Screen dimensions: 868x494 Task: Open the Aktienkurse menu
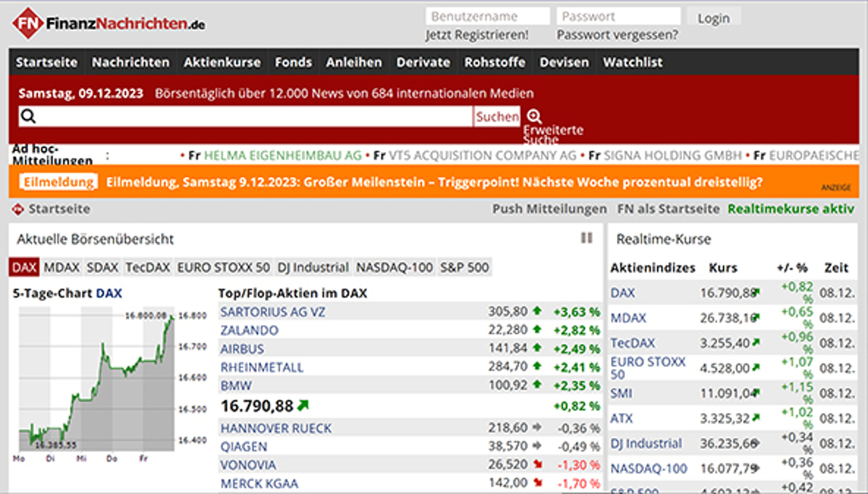point(222,62)
